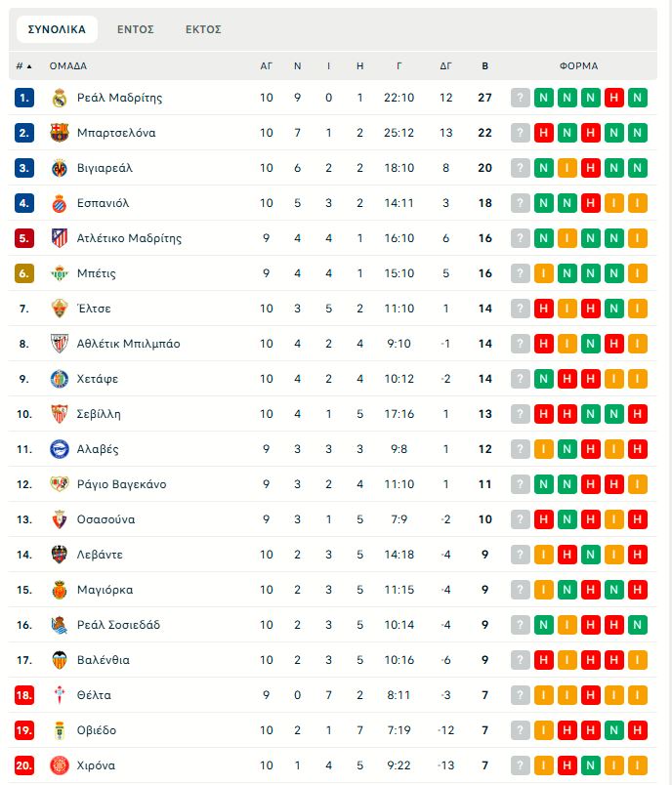Image resolution: width=672 pixels, height=785 pixels.
Task: Switch to the ΕΝΤΟΣ tab
Action: coord(136,29)
